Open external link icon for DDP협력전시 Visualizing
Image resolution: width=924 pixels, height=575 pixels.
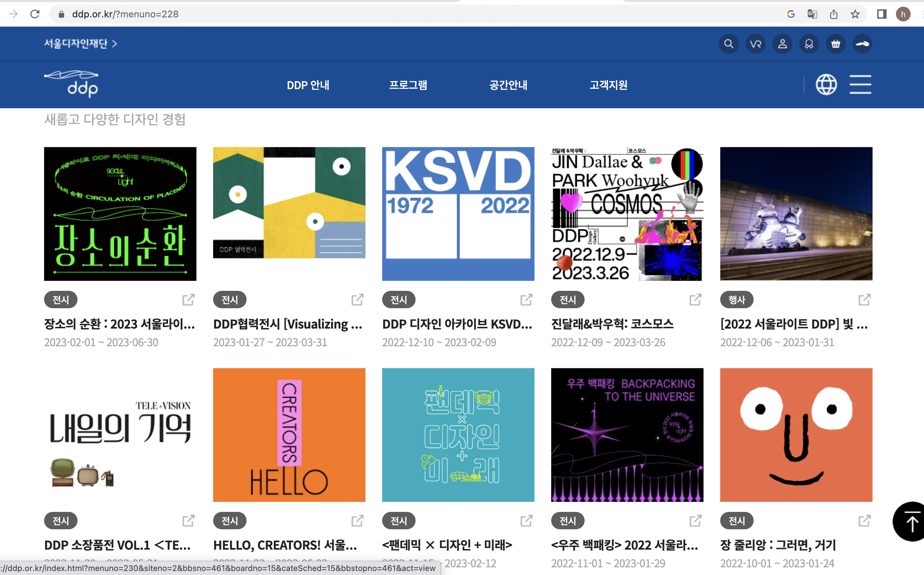point(357,300)
